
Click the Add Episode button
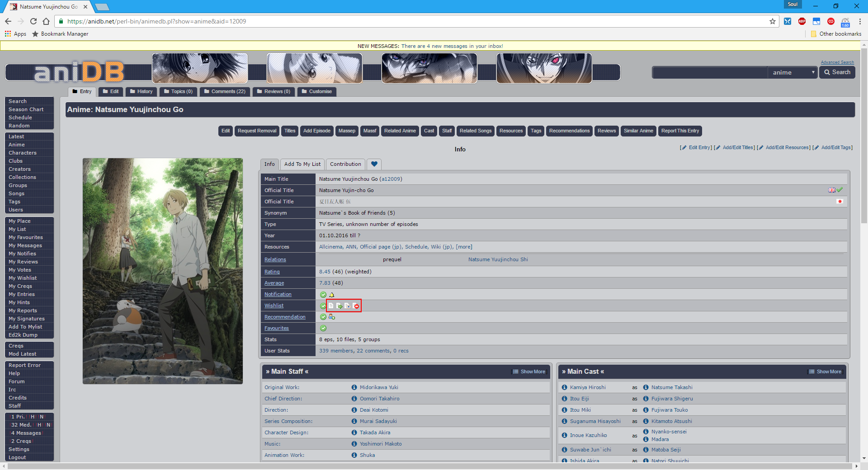(x=316, y=131)
